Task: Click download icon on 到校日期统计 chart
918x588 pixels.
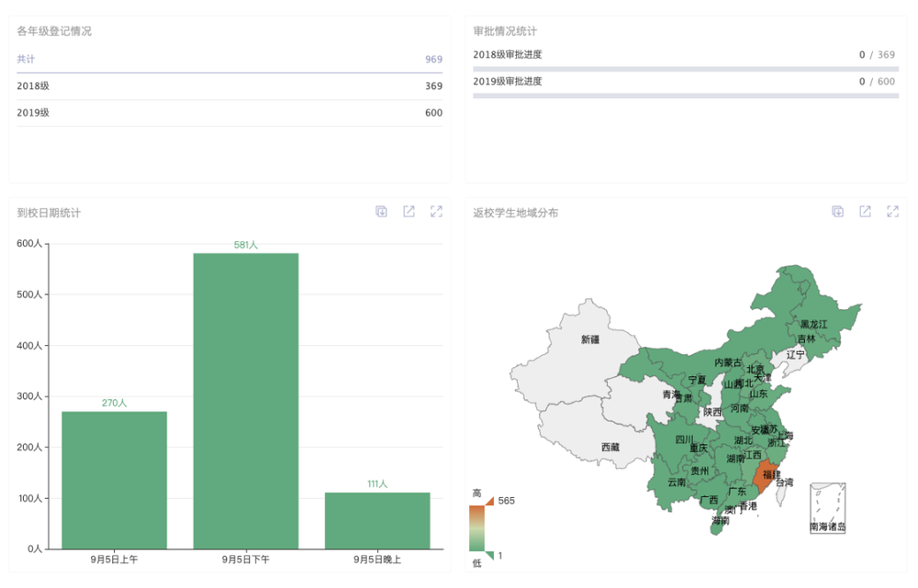Action: [x=382, y=212]
